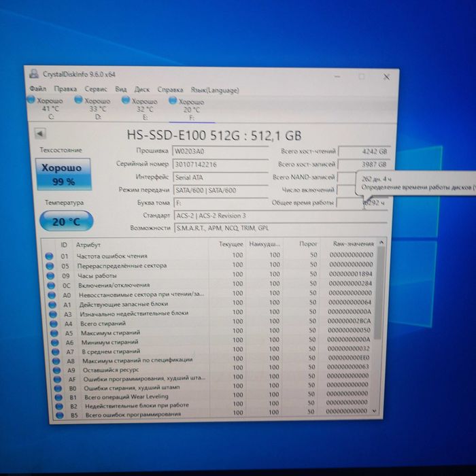Image resolution: width=476 pixels, height=476 pixels.
Task: Open the Язык(Language) menu
Action: tap(215, 90)
